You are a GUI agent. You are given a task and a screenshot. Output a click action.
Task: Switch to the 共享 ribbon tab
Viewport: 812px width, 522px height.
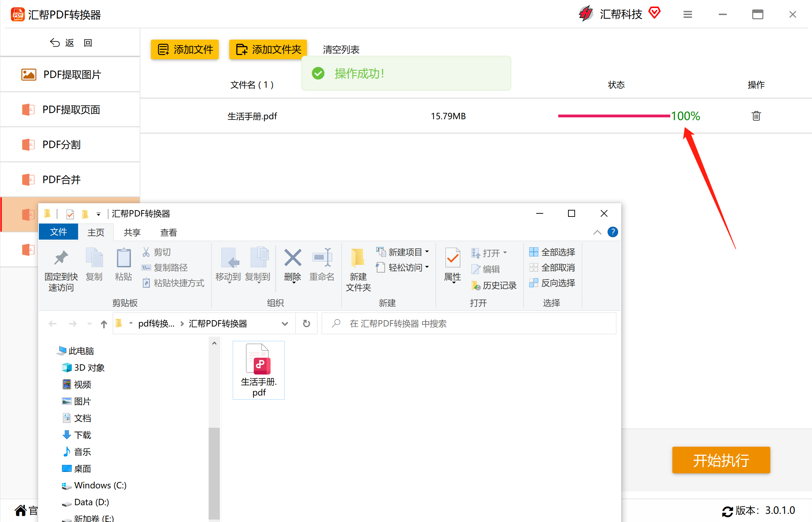tap(132, 232)
